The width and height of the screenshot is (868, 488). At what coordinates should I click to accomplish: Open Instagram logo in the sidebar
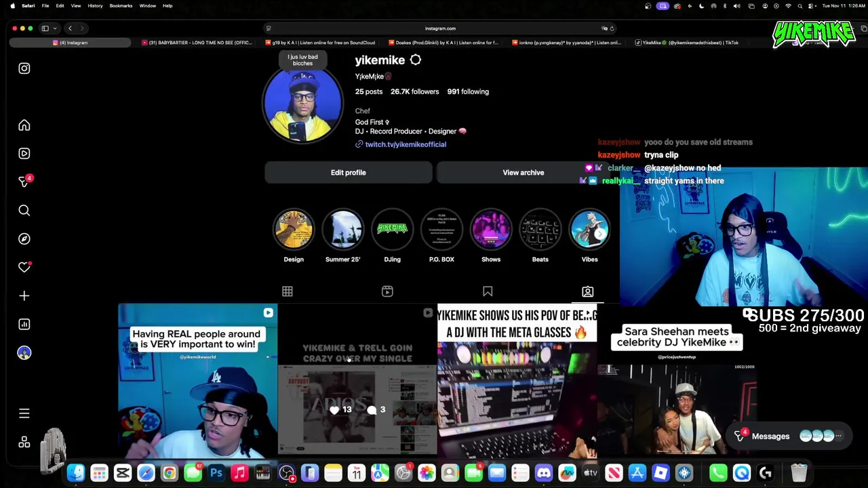click(x=24, y=68)
